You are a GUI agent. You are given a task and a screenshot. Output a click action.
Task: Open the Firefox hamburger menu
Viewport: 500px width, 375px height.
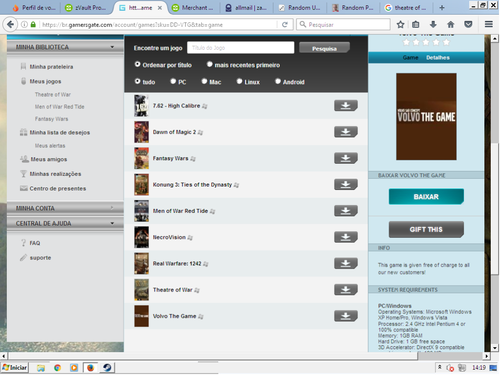pos(489,24)
